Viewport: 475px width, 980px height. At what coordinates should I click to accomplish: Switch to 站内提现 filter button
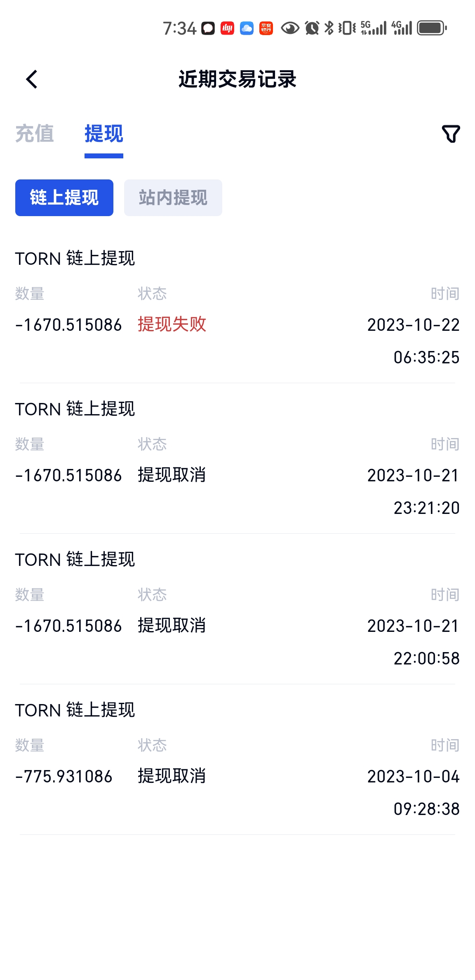point(173,198)
